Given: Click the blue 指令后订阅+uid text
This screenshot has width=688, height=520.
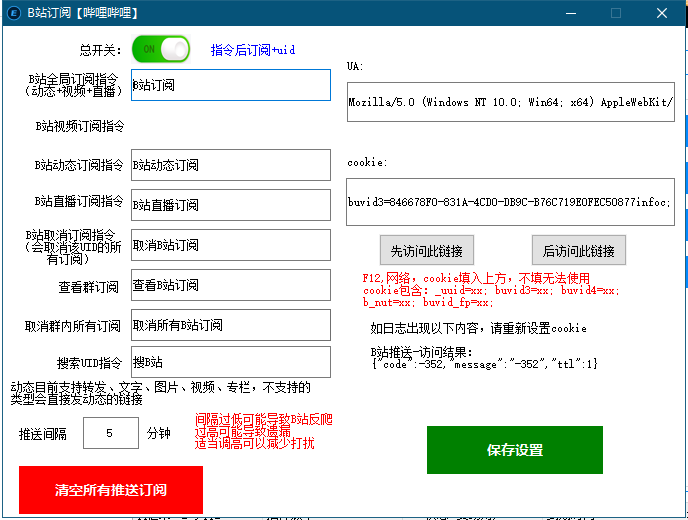Looking at the screenshot, I should [253, 50].
